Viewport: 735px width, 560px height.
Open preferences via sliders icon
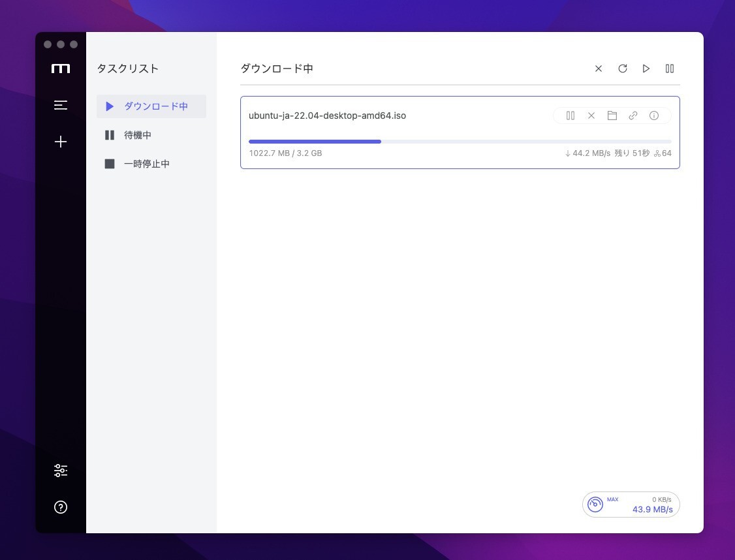(x=61, y=471)
